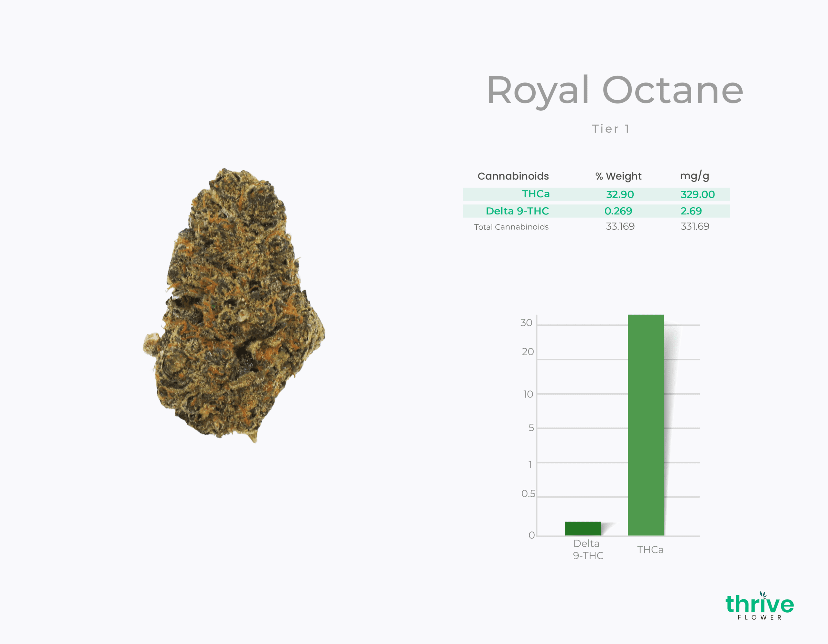Click the 0.5 y-axis tick label

[528, 494]
